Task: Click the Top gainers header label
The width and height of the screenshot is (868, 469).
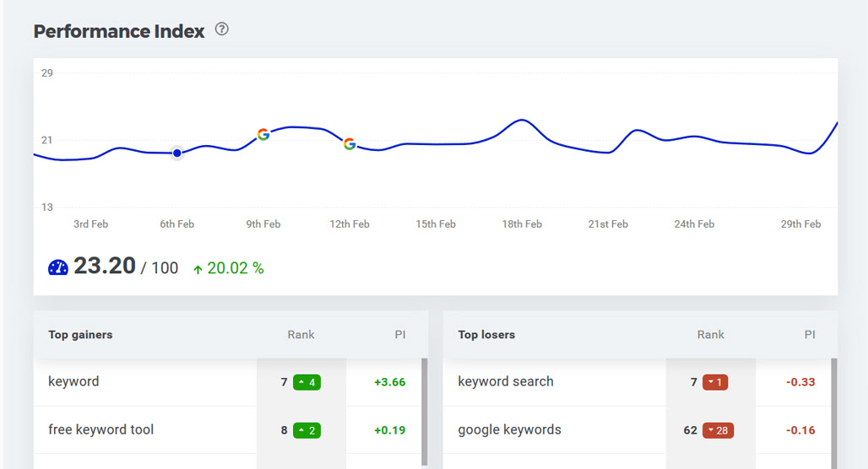Action: [x=80, y=335]
